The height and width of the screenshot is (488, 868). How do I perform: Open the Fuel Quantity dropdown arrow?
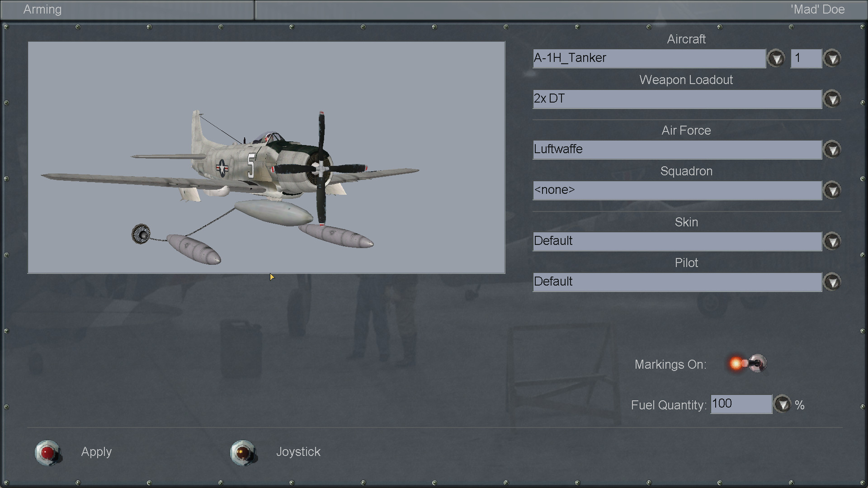tap(783, 404)
